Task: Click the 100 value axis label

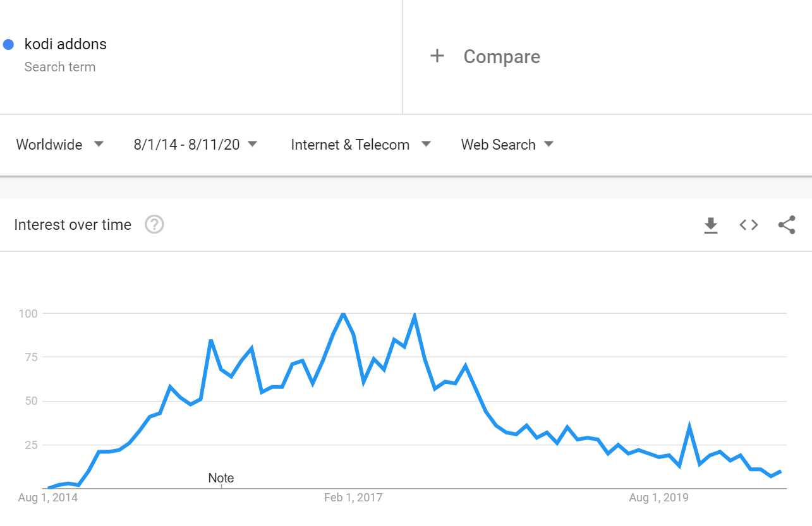Action: [x=28, y=313]
